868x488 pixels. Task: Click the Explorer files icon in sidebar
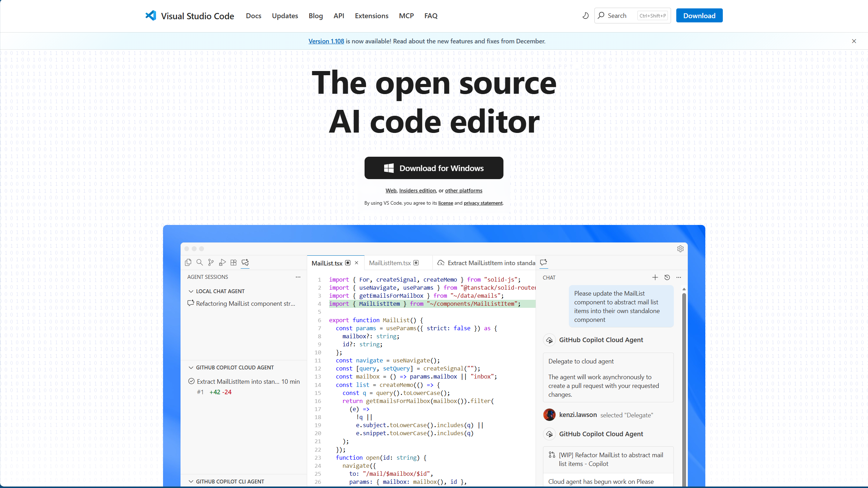tap(188, 262)
